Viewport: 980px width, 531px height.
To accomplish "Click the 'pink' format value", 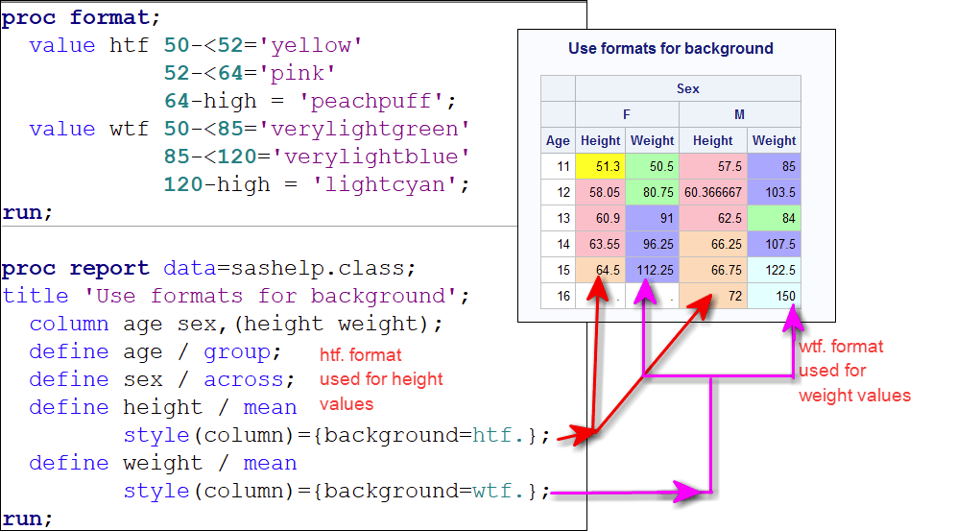I will pyautogui.click(x=297, y=73).
